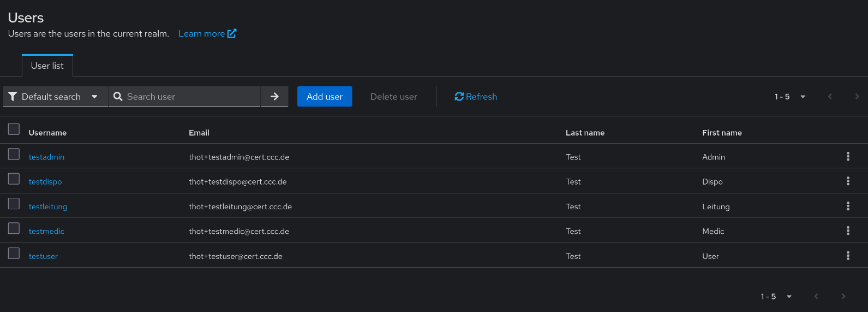Expand the Default search filter dropdown
The height and width of the screenshot is (312, 868).
[x=55, y=97]
